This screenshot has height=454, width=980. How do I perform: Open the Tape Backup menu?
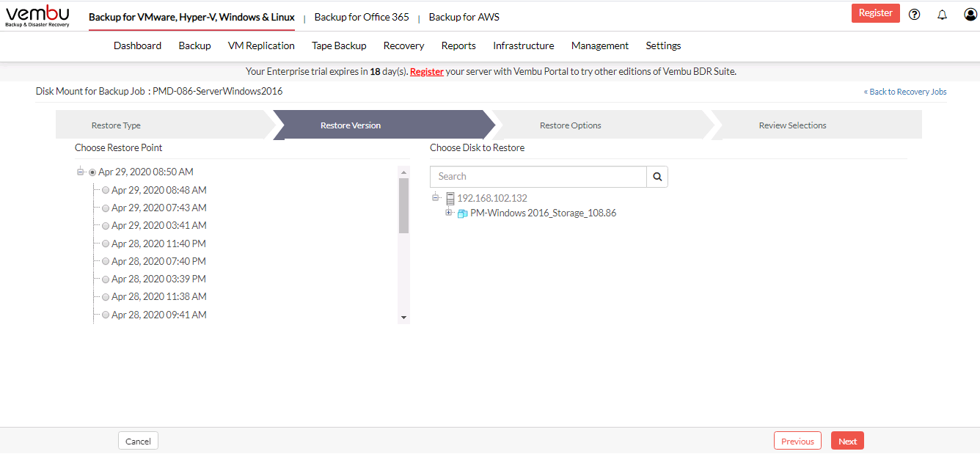pyautogui.click(x=339, y=45)
